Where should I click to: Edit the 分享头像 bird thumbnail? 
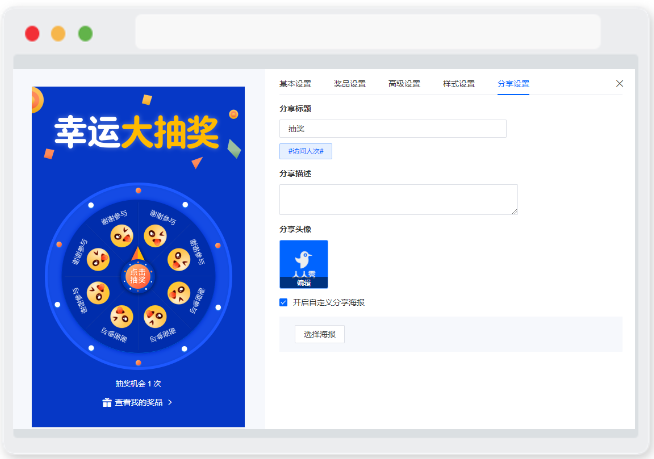click(x=304, y=264)
